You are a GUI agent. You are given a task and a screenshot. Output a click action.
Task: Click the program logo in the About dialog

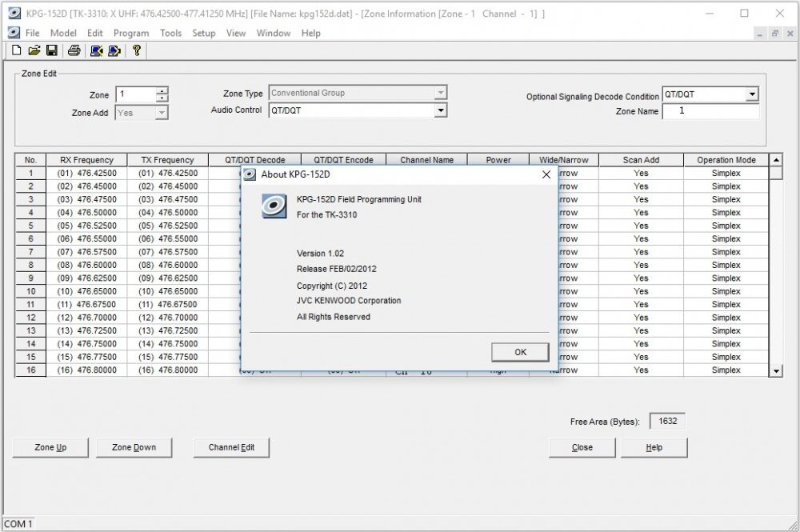pyautogui.click(x=274, y=206)
